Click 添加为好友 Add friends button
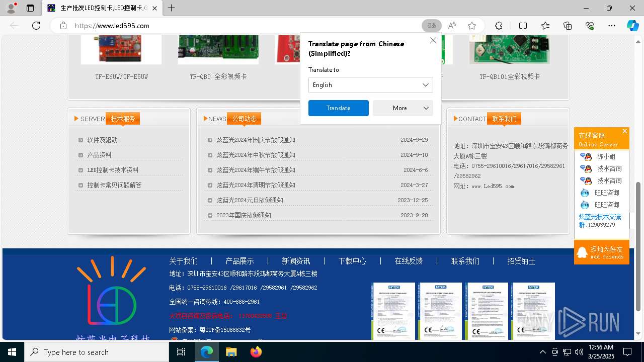644x362 pixels. coord(602,252)
